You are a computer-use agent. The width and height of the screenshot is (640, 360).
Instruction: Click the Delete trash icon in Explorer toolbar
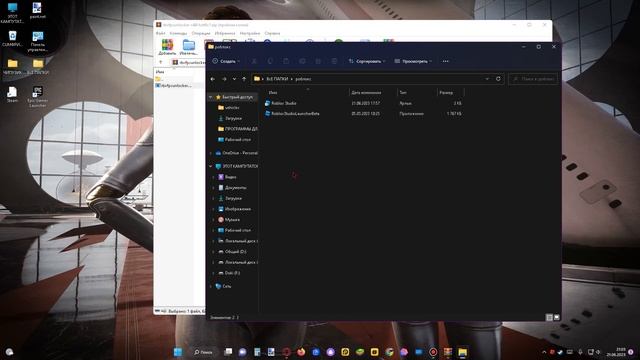coord(334,61)
